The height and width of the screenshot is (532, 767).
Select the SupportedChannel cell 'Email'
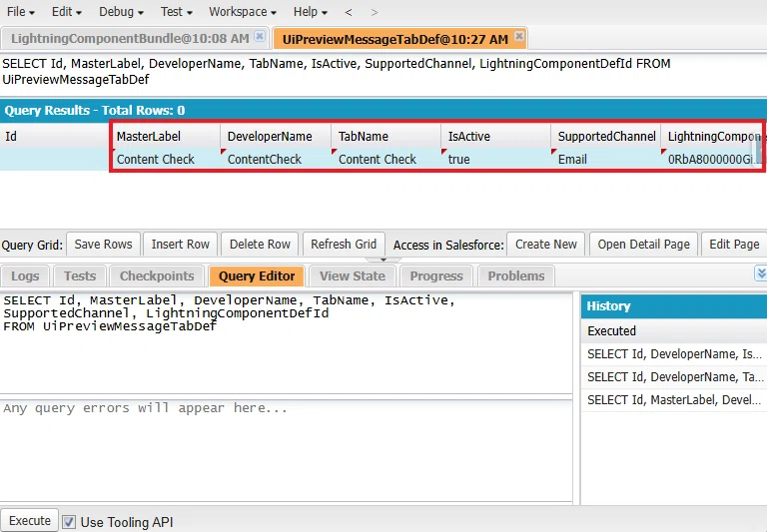606,160
